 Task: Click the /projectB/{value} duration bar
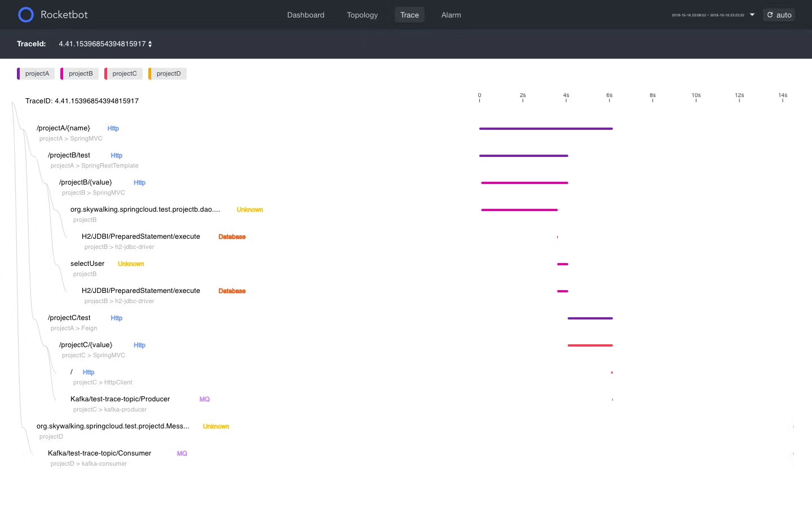[524, 183]
